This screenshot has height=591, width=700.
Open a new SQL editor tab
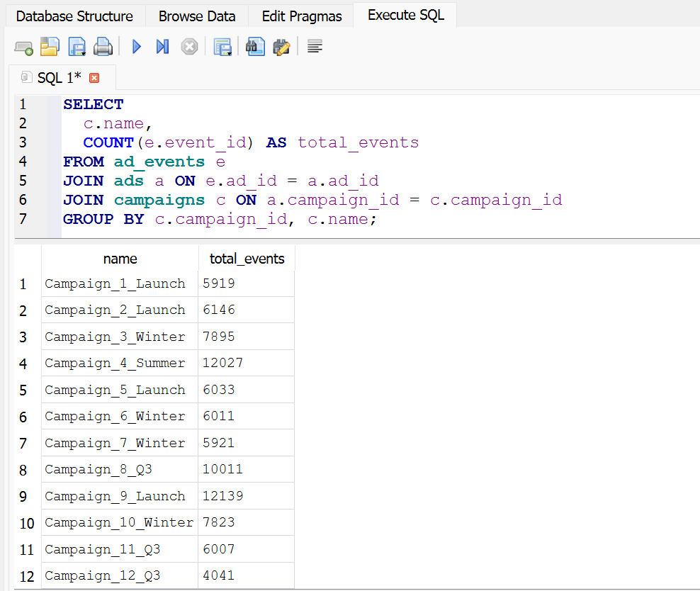point(23,47)
